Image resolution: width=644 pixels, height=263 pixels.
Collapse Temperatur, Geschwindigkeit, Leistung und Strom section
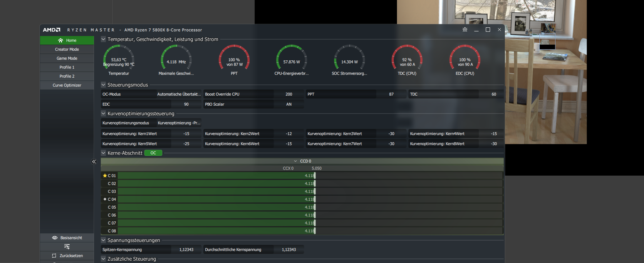coord(103,39)
